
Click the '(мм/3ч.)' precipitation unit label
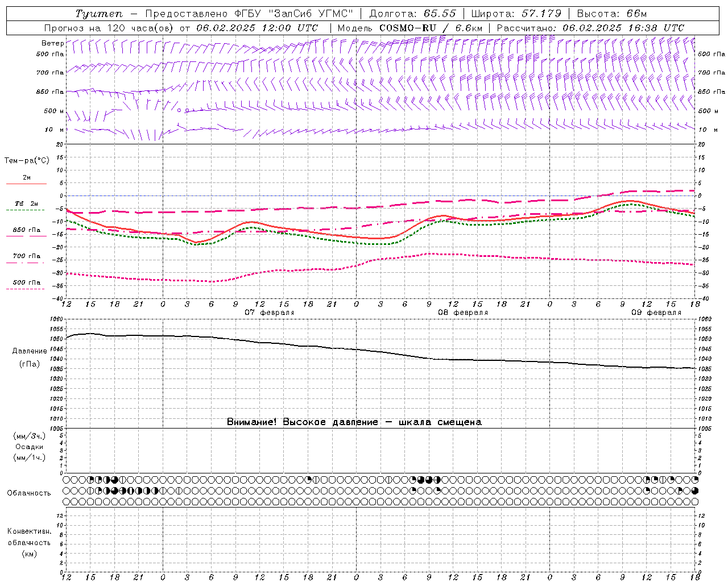[30, 436]
